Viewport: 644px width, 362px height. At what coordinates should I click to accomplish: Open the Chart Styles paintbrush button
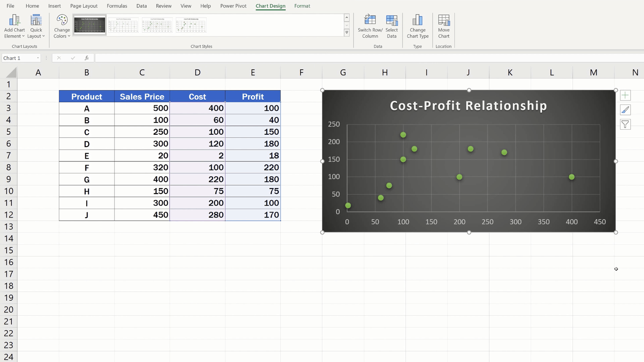click(625, 110)
